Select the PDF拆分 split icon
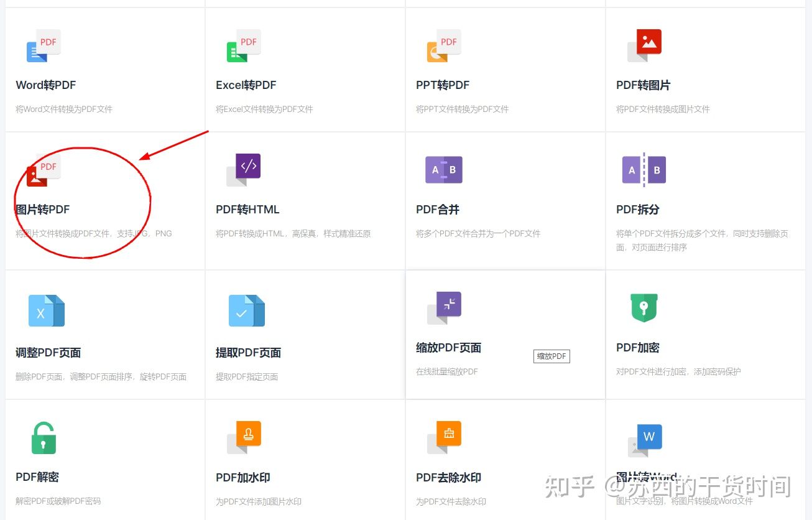Screen dimensions: 812x520 tap(644, 169)
